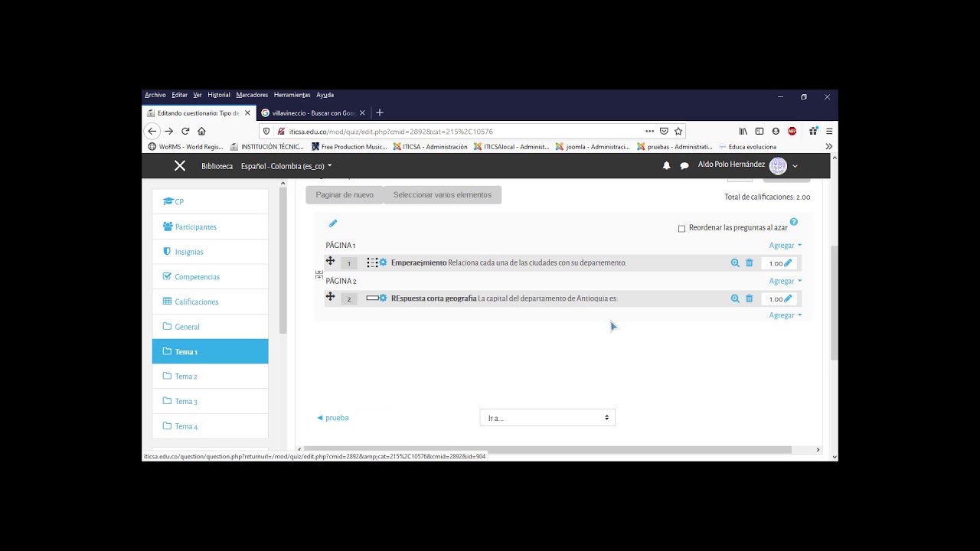The width and height of the screenshot is (980, 551).
Task: Click the sidebar vertical scrollbar
Action: 283,260
